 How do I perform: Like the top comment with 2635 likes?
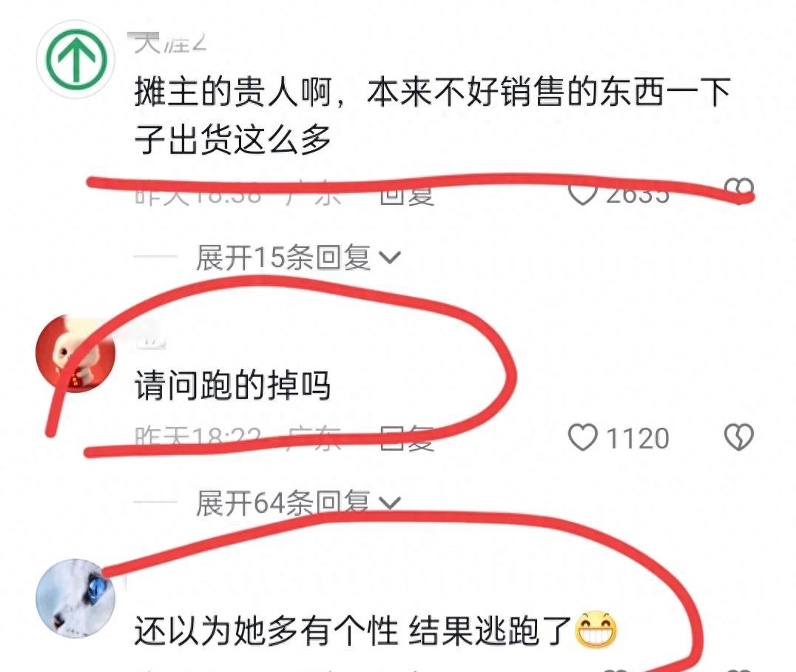coord(582,193)
